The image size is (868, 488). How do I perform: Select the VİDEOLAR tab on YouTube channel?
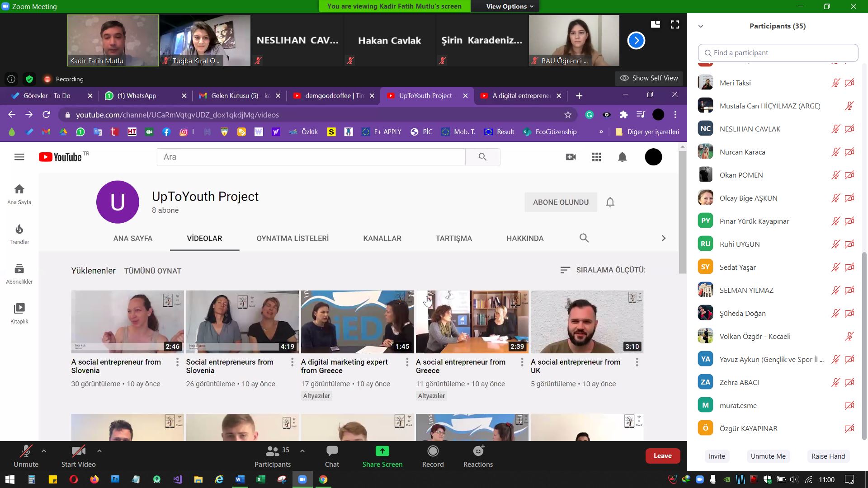pyautogui.click(x=204, y=238)
